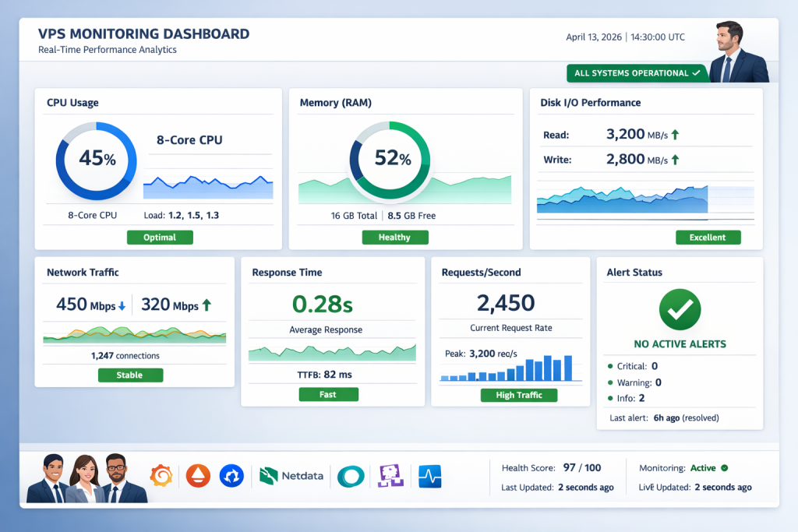798x532 pixels.
Task: Click the 1,247 connections text
Action: coord(125,356)
